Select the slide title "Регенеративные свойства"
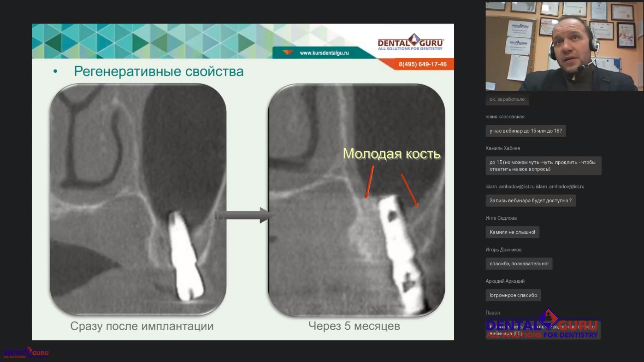Screen dimensions: 644x362 click(x=159, y=71)
